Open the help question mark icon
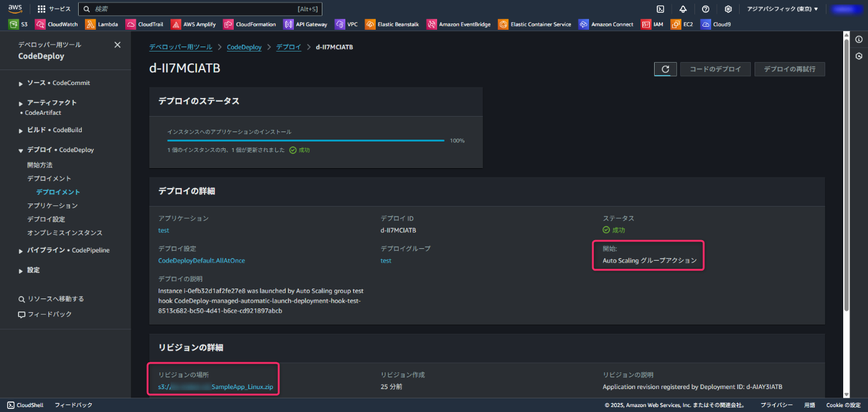 click(x=706, y=9)
